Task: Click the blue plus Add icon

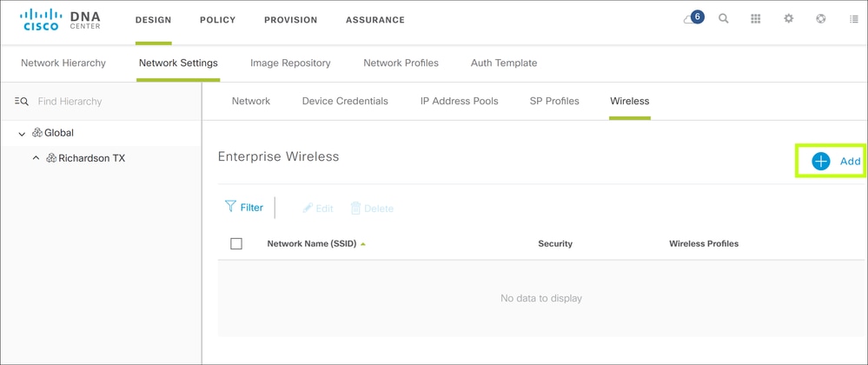Action: pos(821,161)
